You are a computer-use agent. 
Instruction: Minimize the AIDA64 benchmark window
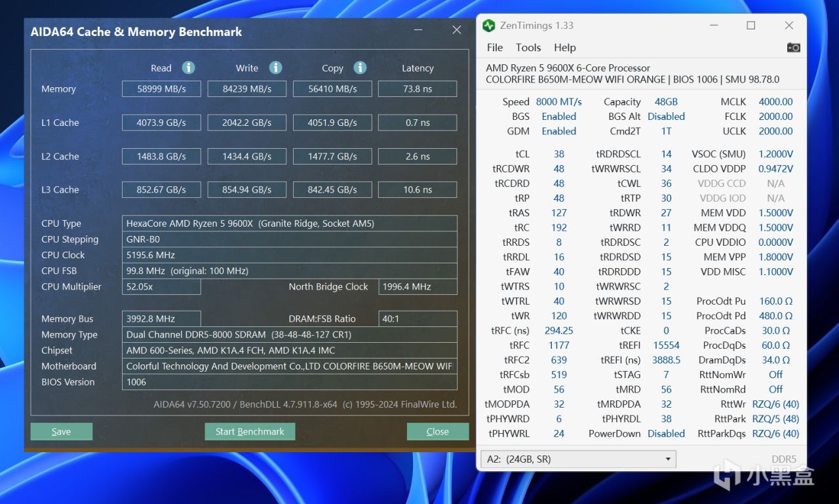click(418, 30)
